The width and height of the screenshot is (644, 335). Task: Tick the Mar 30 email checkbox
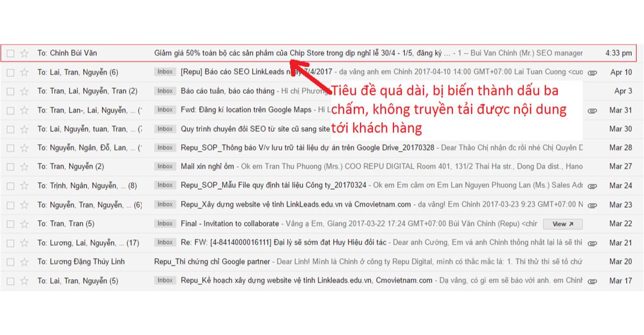tap(10, 129)
